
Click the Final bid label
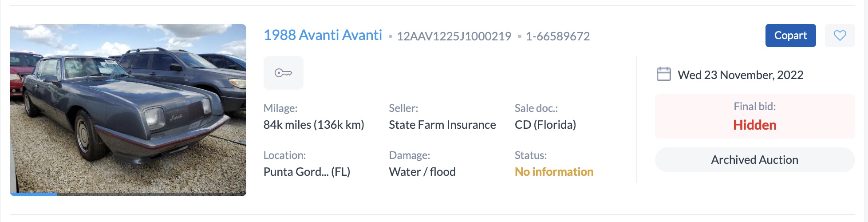754,107
